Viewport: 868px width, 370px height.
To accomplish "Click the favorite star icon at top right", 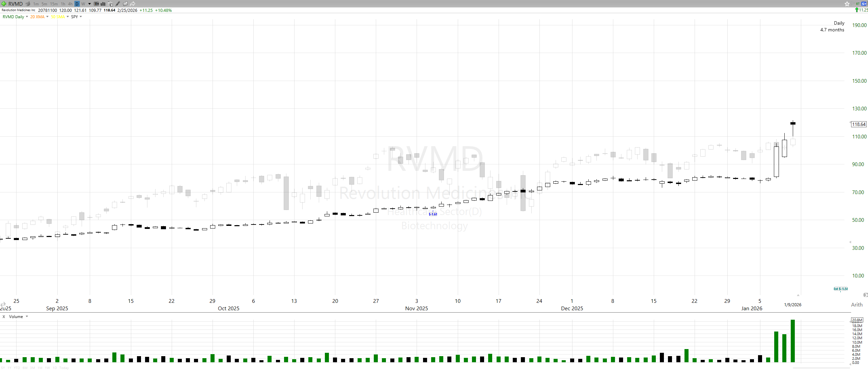I will click(847, 4).
